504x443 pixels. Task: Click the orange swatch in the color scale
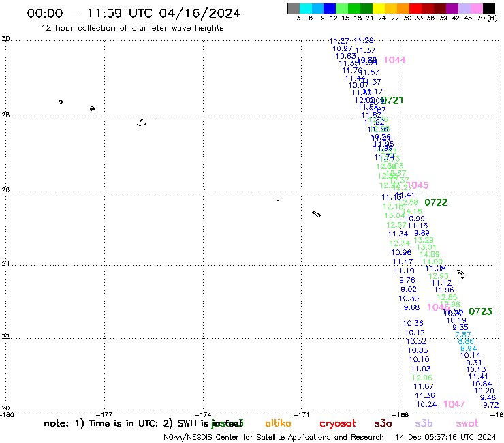[x=403, y=8]
